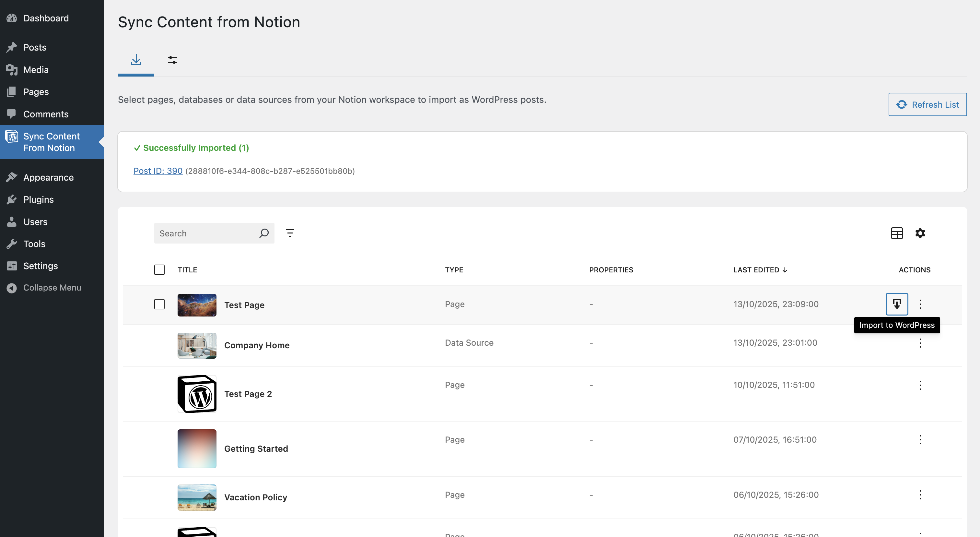Open the actions menu for Company Home
Viewport: 980px width, 537px height.
920,343
